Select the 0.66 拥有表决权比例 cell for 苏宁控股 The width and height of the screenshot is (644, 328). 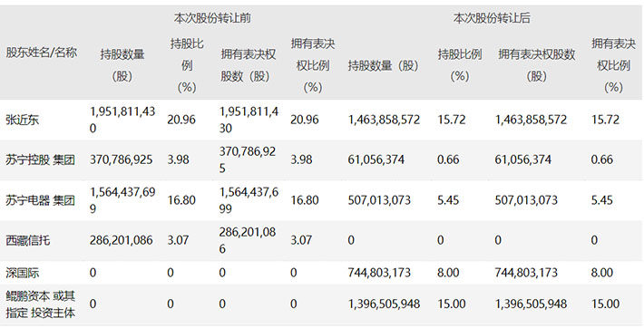(602, 159)
